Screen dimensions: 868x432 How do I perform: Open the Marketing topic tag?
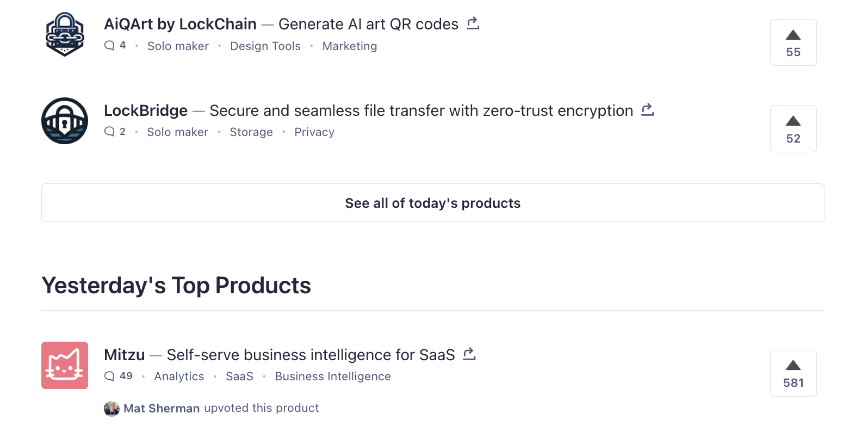pos(350,46)
